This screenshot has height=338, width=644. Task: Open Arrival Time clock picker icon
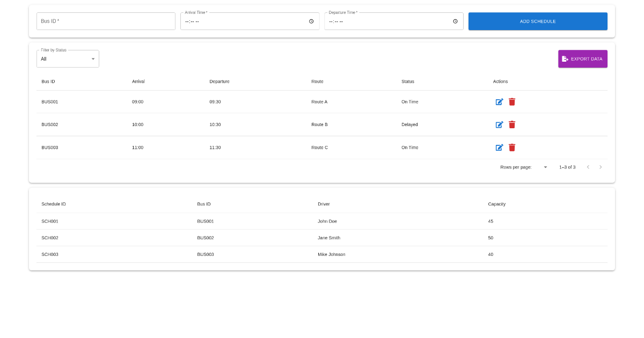click(x=311, y=21)
